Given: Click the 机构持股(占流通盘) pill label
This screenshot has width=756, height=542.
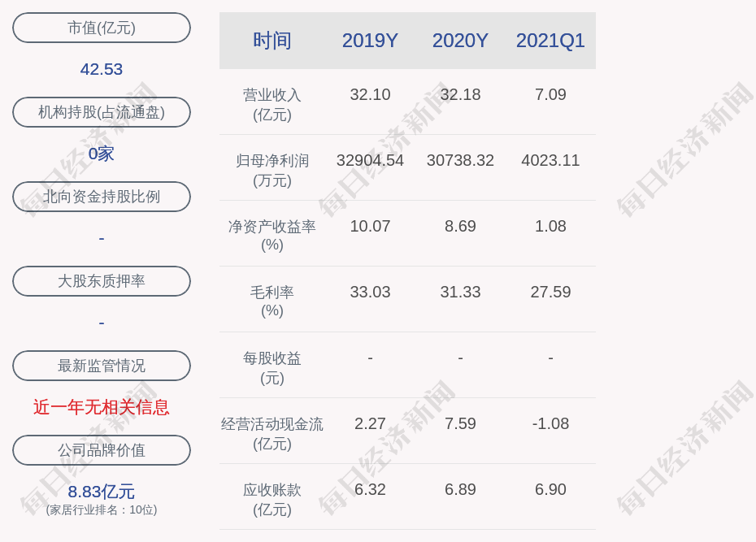Looking at the screenshot, I should click(x=102, y=112).
